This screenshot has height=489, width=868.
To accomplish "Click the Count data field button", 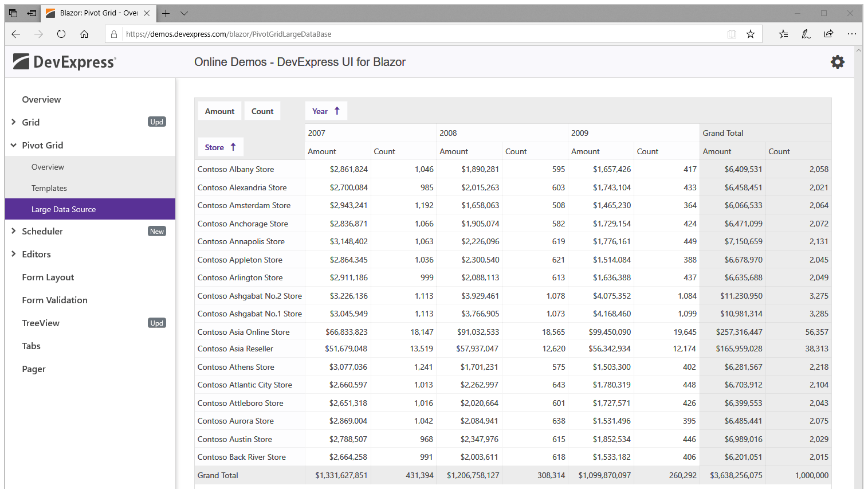I will coord(262,111).
